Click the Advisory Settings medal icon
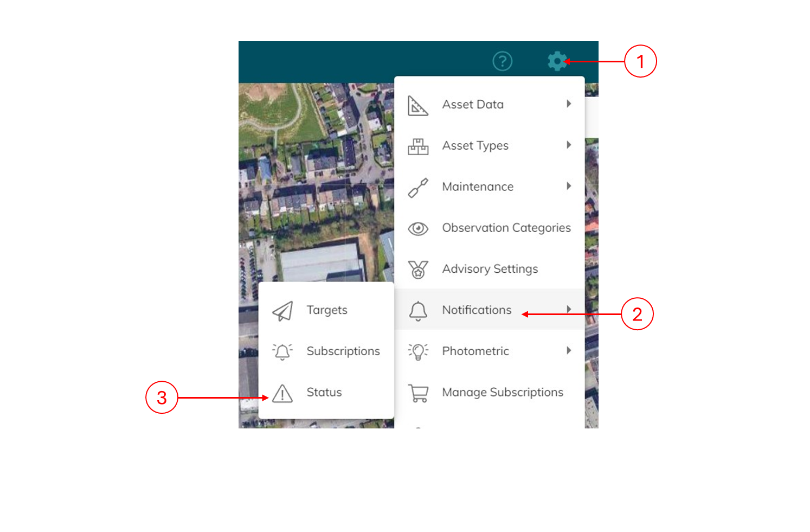Viewport: 810px width, 532px height. pyautogui.click(x=418, y=270)
